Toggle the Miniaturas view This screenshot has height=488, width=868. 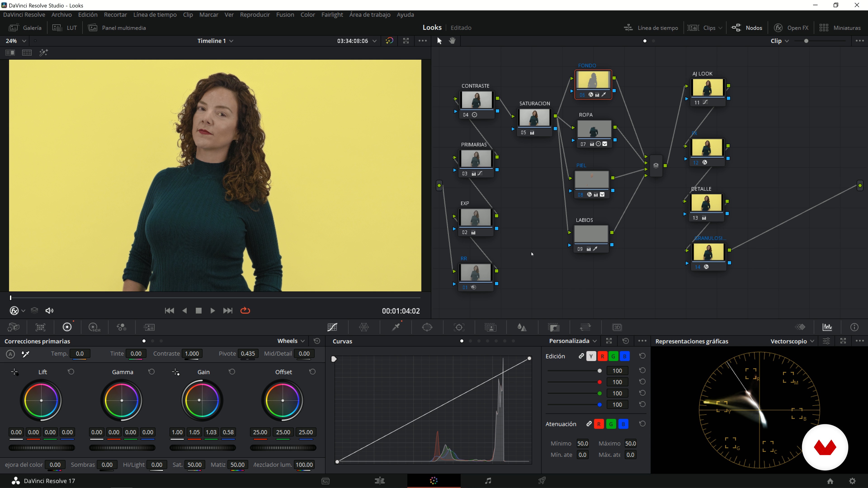[840, 28]
